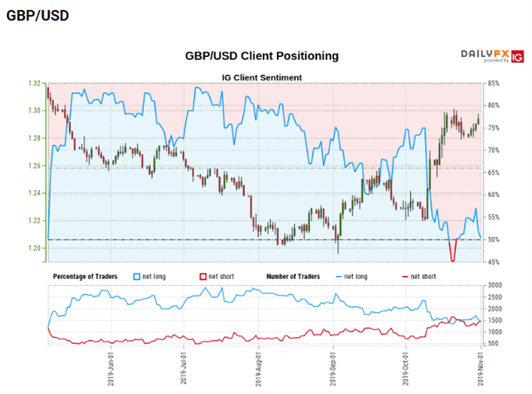Click the red IG logo badge
This screenshot has height=394, width=532.
(517, 56)
